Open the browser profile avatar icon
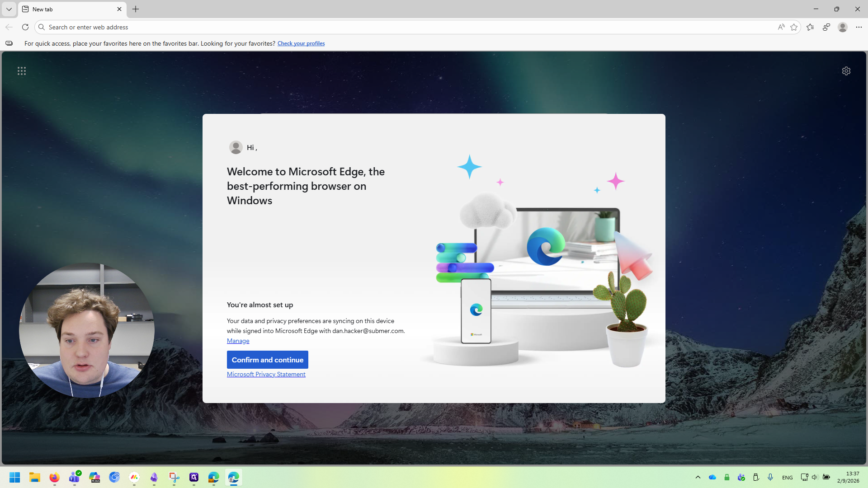 (843, 27)
